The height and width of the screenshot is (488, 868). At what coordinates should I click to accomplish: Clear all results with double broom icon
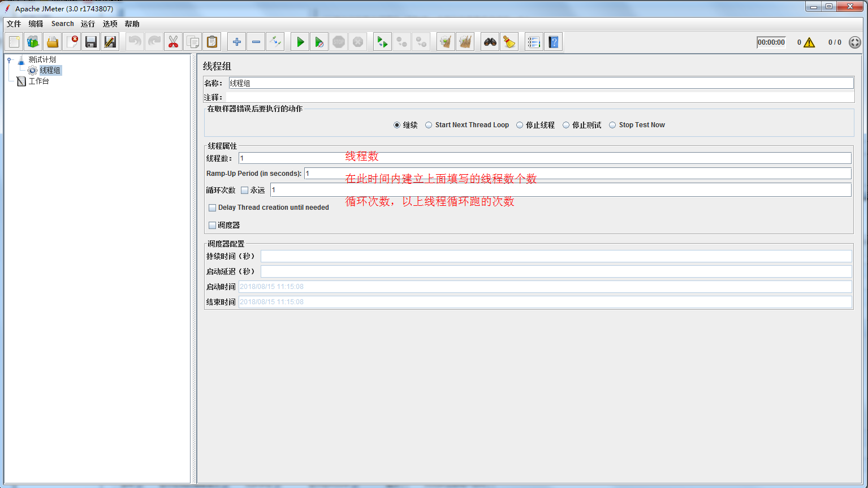click(465, 42)
